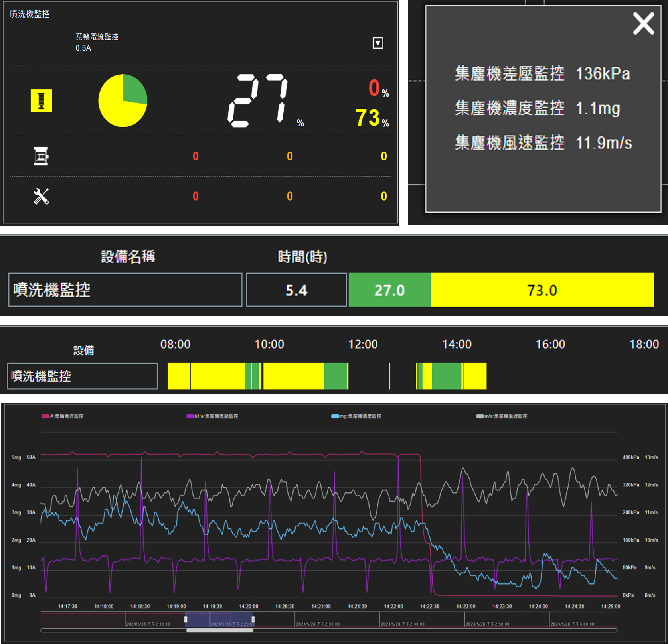Viewport: 668px width, 644px height.
Task: Select the 噴洗機監控 device name cell
Action: [125, 290]
